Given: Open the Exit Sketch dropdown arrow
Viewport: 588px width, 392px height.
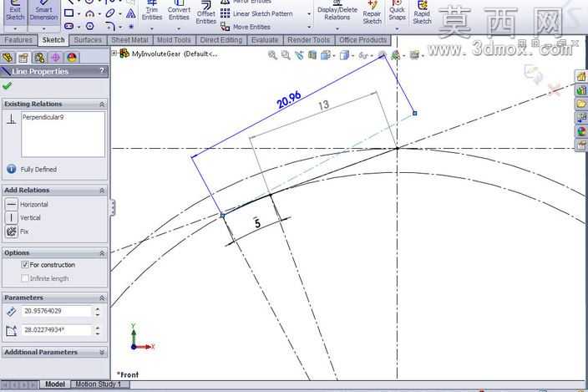Looking at the screenshot, I should (15, 28).
